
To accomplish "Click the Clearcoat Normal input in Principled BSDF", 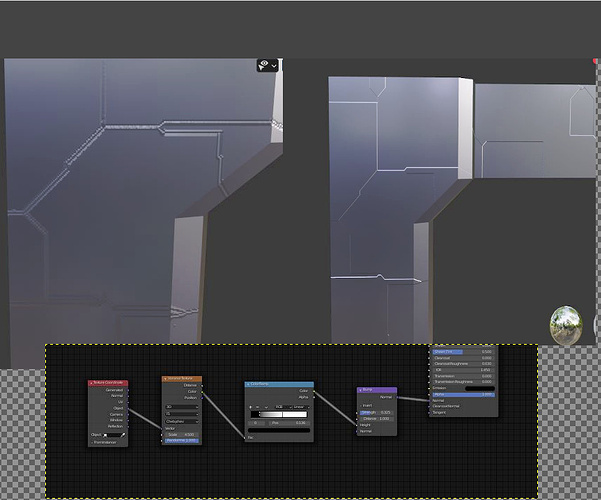I will point(446,406).
